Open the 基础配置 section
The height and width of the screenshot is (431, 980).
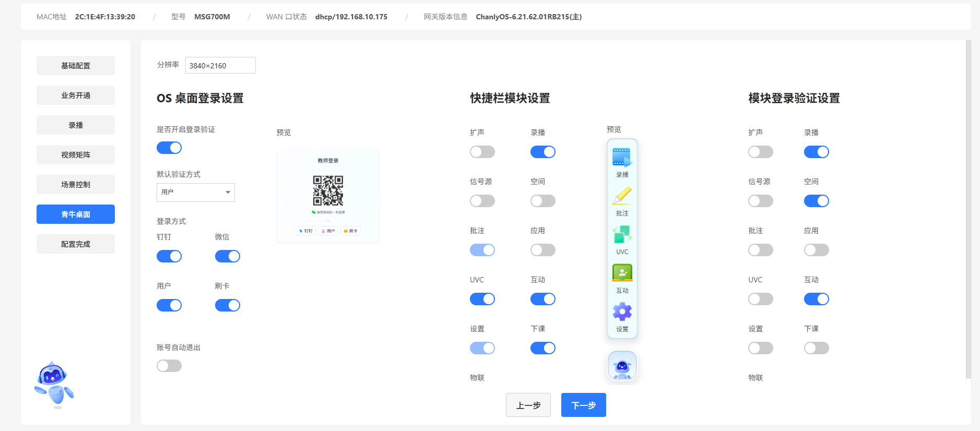(x=76, y=66)
